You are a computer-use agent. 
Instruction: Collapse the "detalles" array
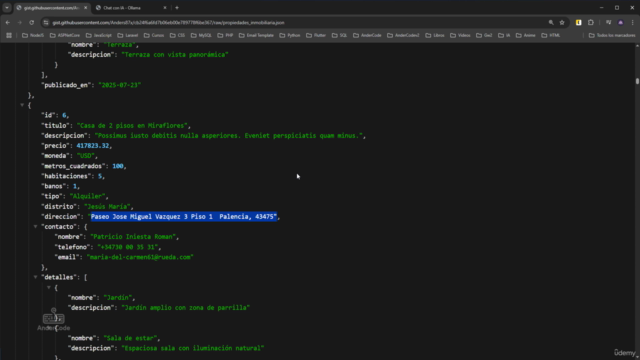(x=36, y=277)
